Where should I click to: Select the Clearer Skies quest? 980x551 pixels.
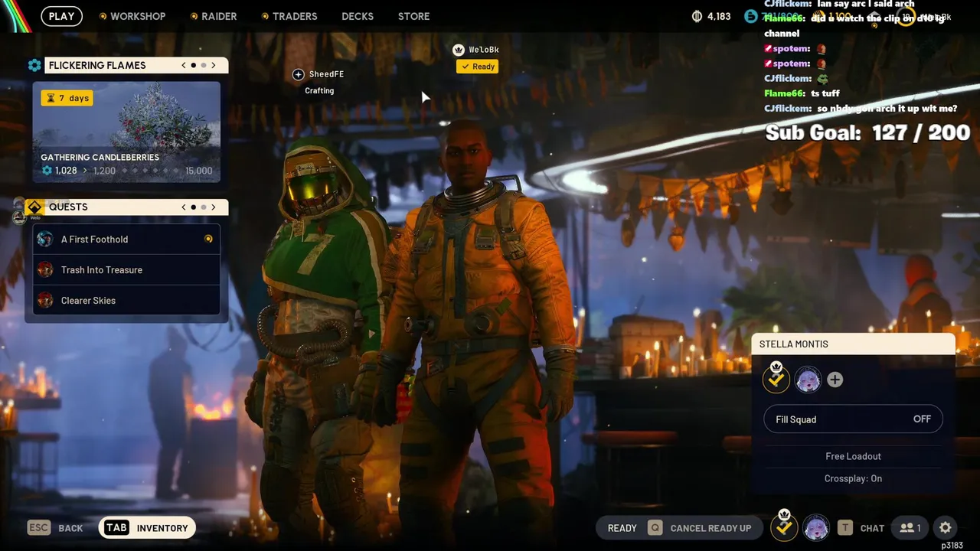pyautogui.click(x=126, y=300)
